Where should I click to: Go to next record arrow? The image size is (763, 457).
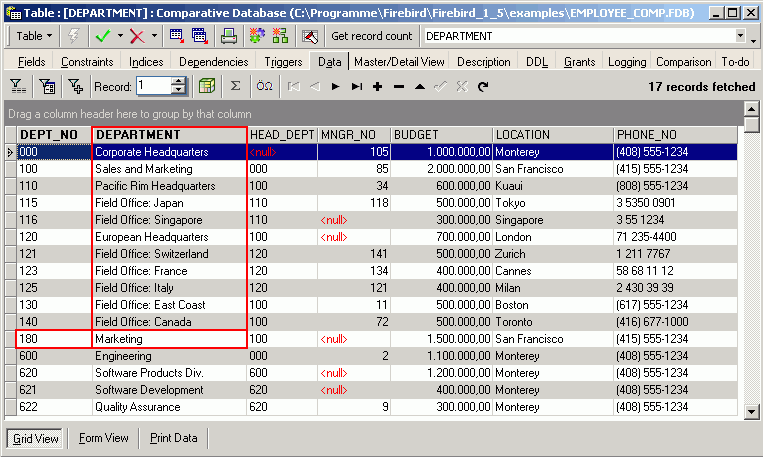(x=335, y=87)
